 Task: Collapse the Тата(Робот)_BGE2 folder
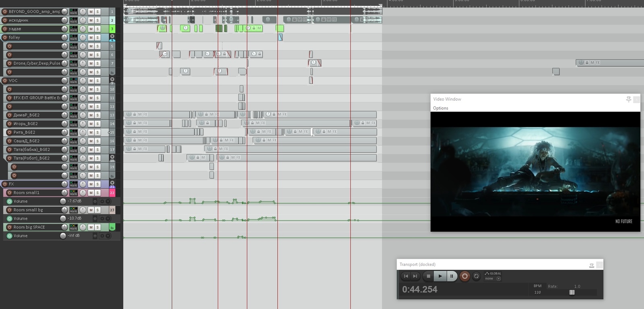coord(112,157)
